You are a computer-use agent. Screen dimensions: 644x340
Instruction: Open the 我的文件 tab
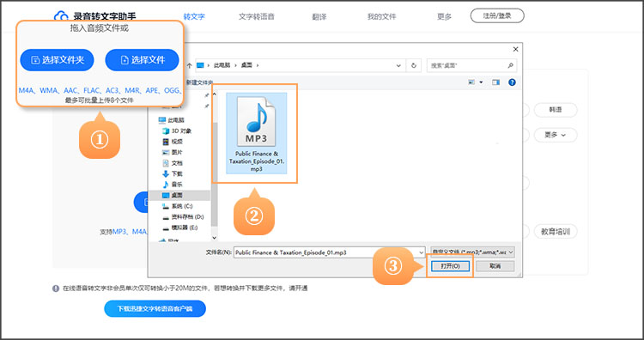(381, 17)
